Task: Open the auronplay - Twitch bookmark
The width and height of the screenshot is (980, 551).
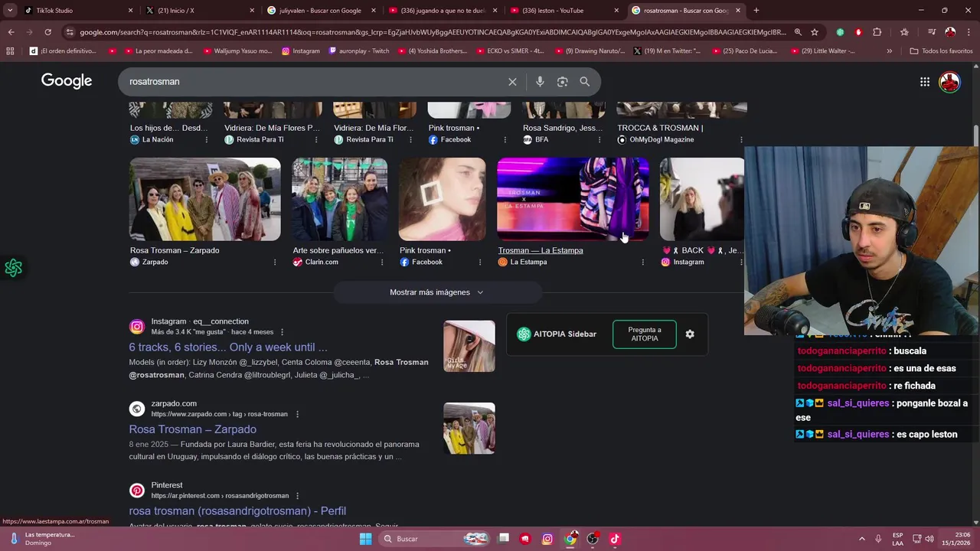Action: tap(358, 51)
